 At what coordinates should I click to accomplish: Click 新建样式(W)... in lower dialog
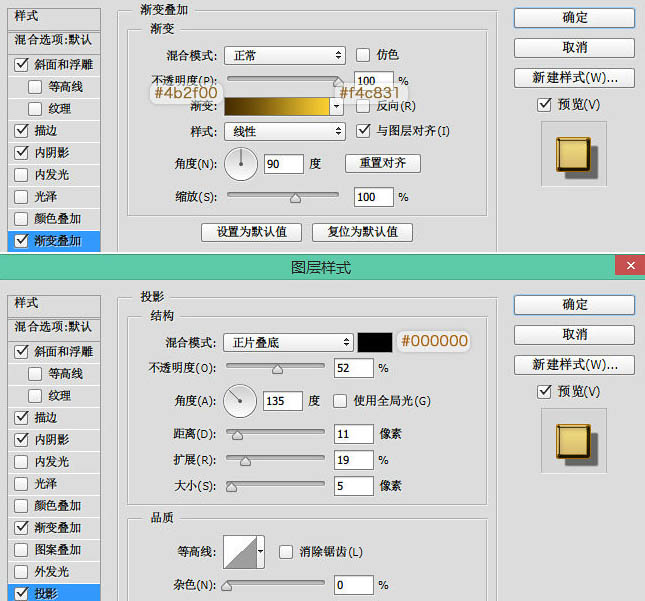[x=574, y=365]
